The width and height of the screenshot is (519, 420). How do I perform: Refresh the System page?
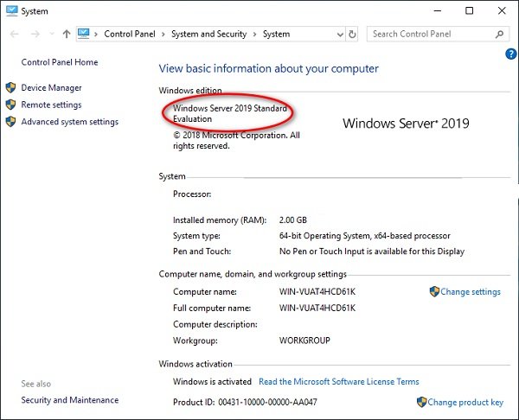tap(352, 34)
